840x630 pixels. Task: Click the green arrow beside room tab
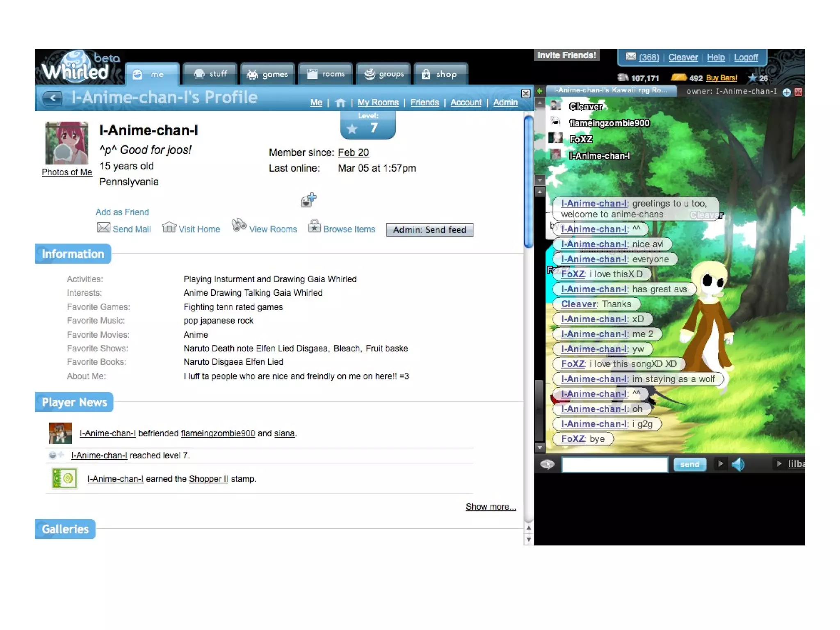pos(540,91)
